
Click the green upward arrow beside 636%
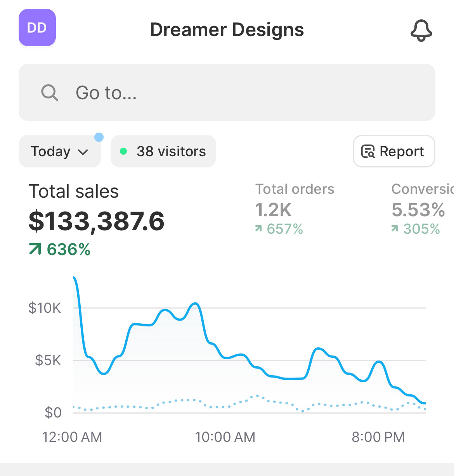(35, 249)
